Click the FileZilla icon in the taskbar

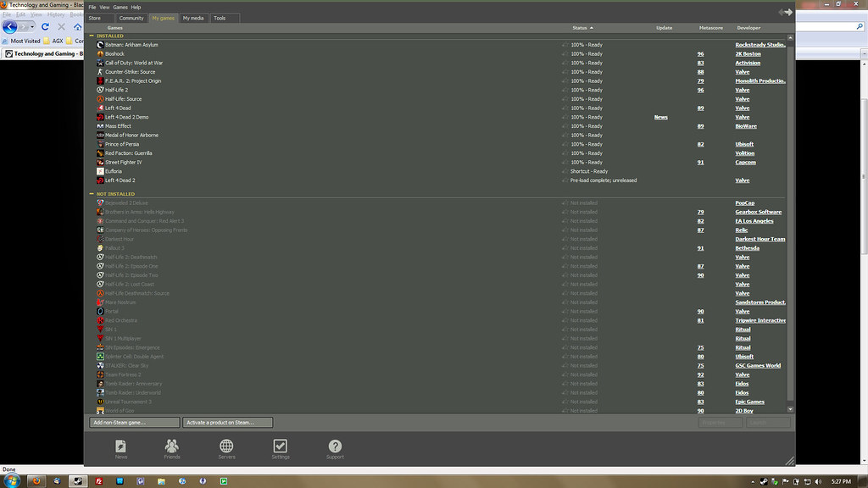(99, 481)
